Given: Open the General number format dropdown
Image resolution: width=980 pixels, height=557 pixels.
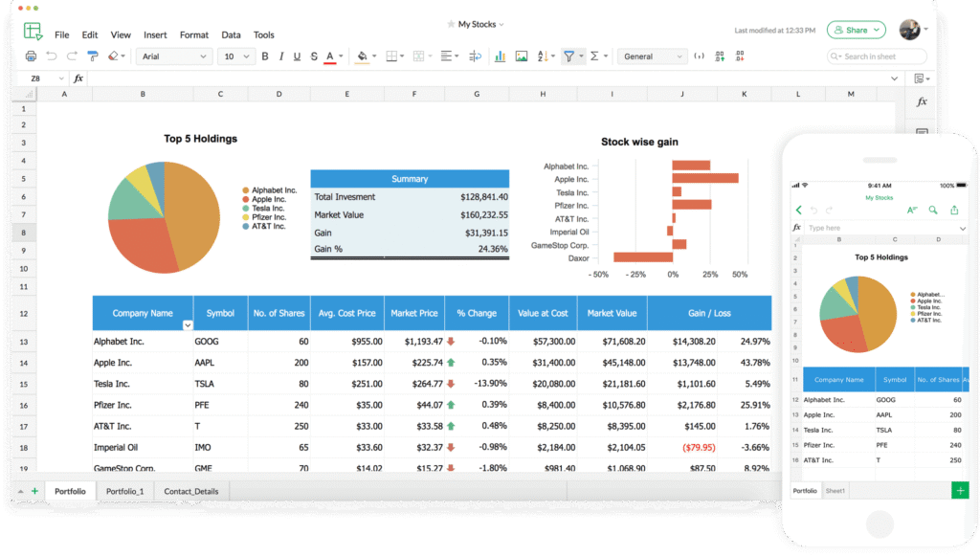Looking at the screenshot, I should point(652,56).
